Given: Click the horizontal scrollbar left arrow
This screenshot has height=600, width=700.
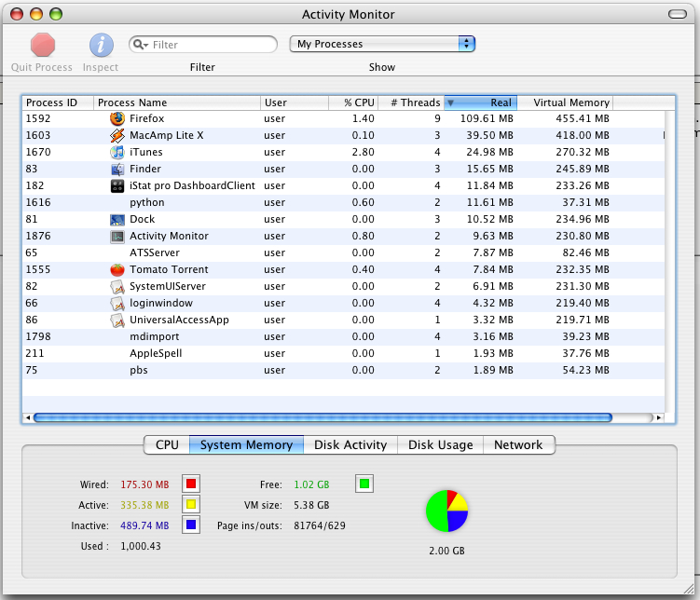Looking at the screenshot, I should click(x=28, y=418).
